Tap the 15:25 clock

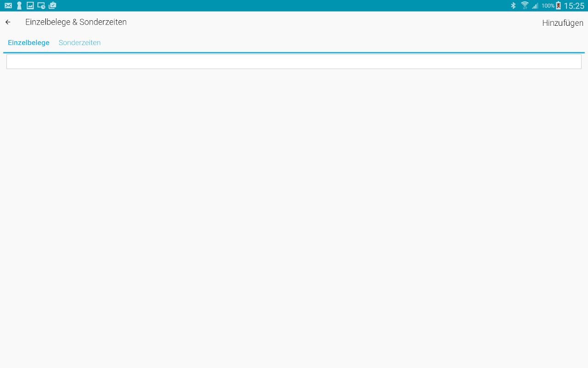pyautogui.click(x=574, y=6)
